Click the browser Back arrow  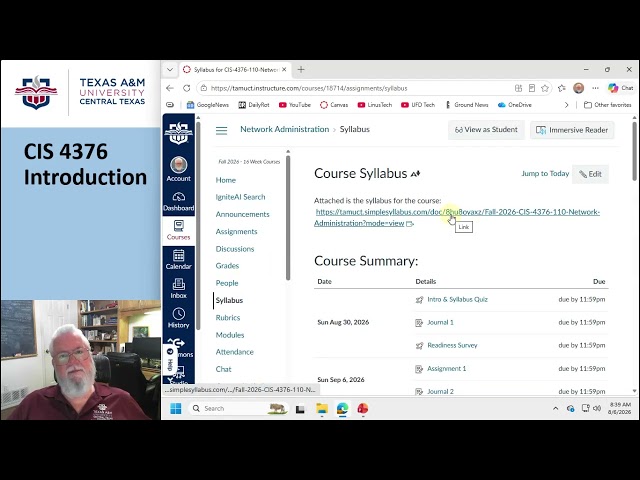point(170,88)
